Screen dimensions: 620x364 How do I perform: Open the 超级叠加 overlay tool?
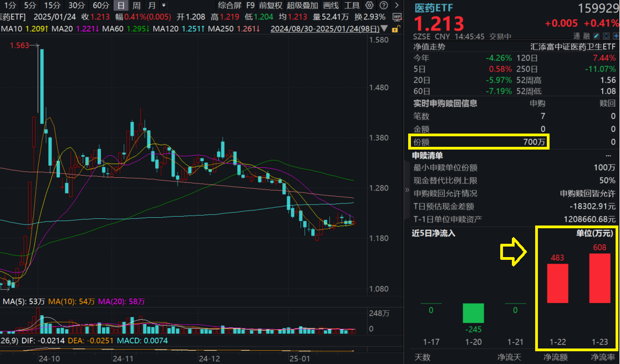pos(302,6)
